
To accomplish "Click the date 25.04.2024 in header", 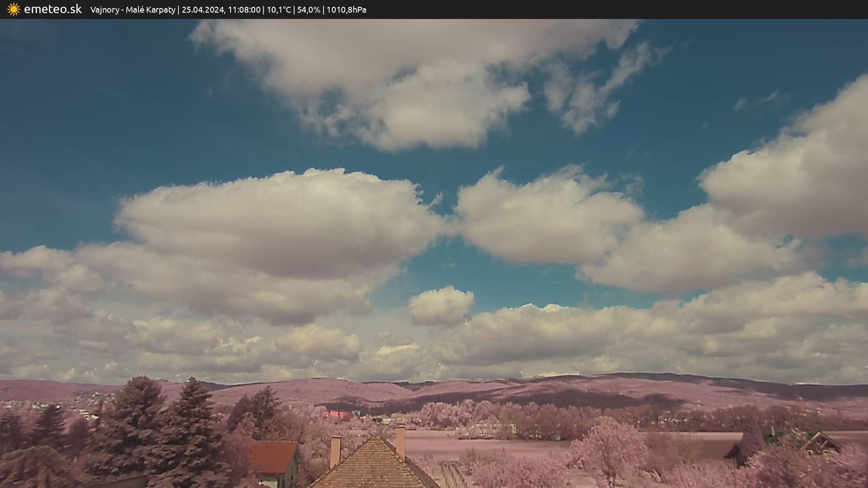I will click(203, 10).
